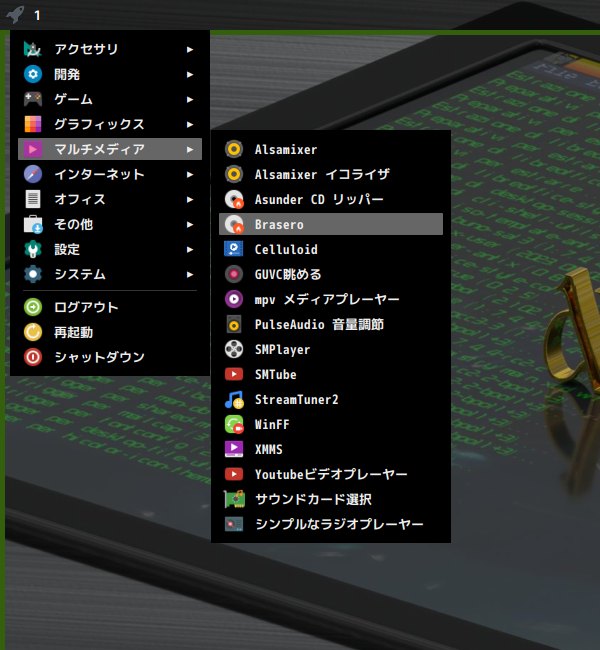Click the 設定 wrench icon
This screenshot has width=600, height=650.
coord(33,249)
